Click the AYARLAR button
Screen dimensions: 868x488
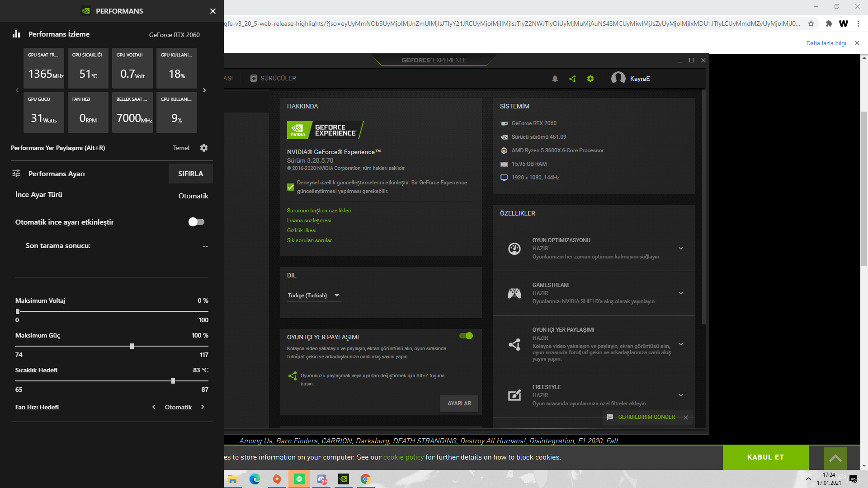pyautogui.click(x=459, y=404)
